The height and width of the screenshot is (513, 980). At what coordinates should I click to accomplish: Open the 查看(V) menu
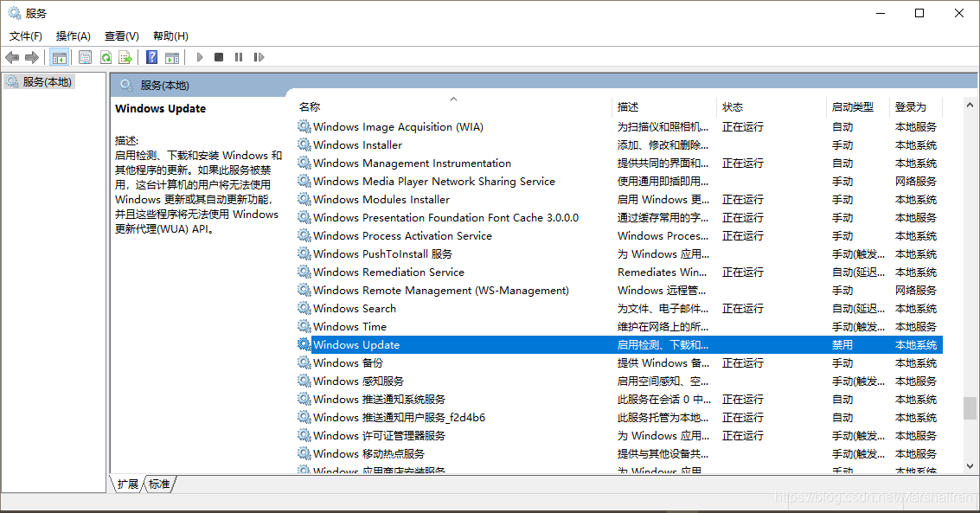click(122, 36)
